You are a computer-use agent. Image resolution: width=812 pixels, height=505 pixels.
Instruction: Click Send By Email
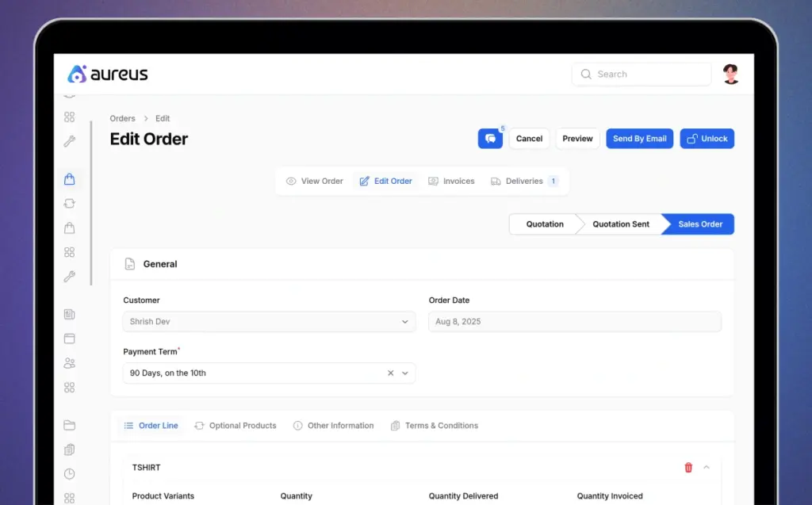[640, 139]
